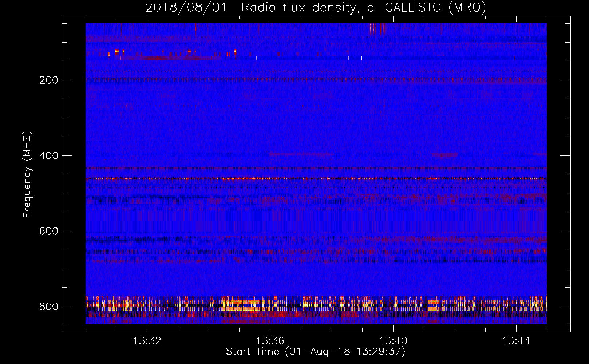This screenshot has width=589, height=364.
Task: Click the 'Start Time (01-Aug-18 13:29:37)' axis label
Action: [x=316, y=352]
